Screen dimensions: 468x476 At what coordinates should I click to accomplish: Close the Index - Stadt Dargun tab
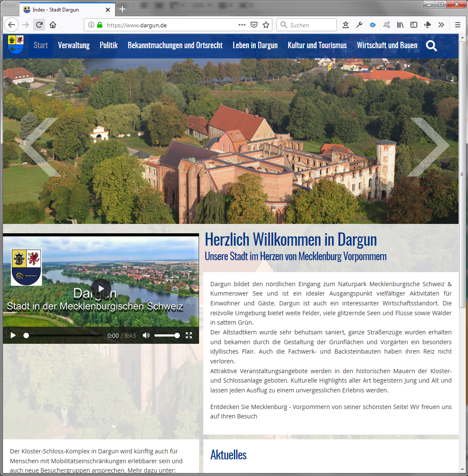tap(108, 10)
